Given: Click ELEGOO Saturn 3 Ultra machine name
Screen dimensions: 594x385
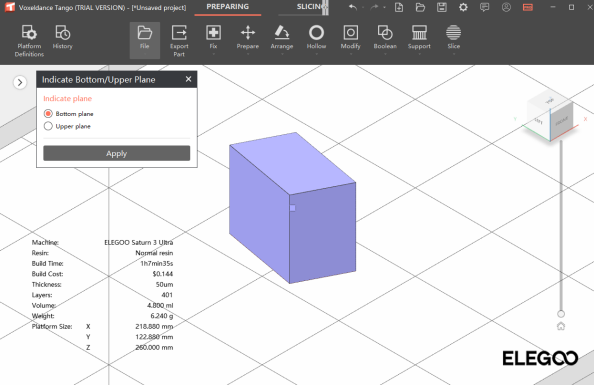Looking at the screenshot, I should coord(139,242).
